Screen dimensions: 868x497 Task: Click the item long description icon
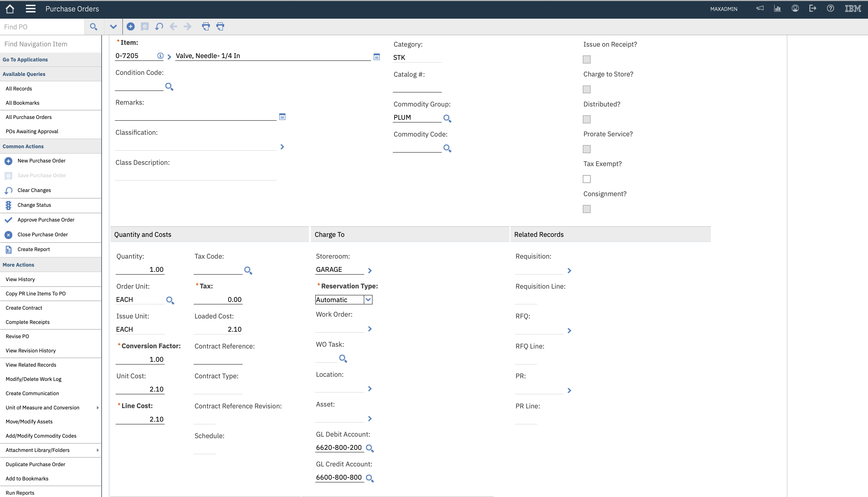coord(377,57)
